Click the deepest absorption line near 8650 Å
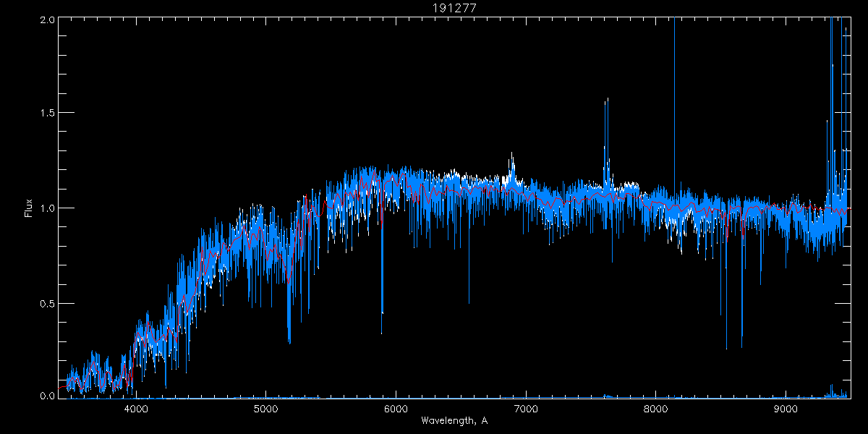This screenshot has width=868, height=434. click(x=741, y=346)
